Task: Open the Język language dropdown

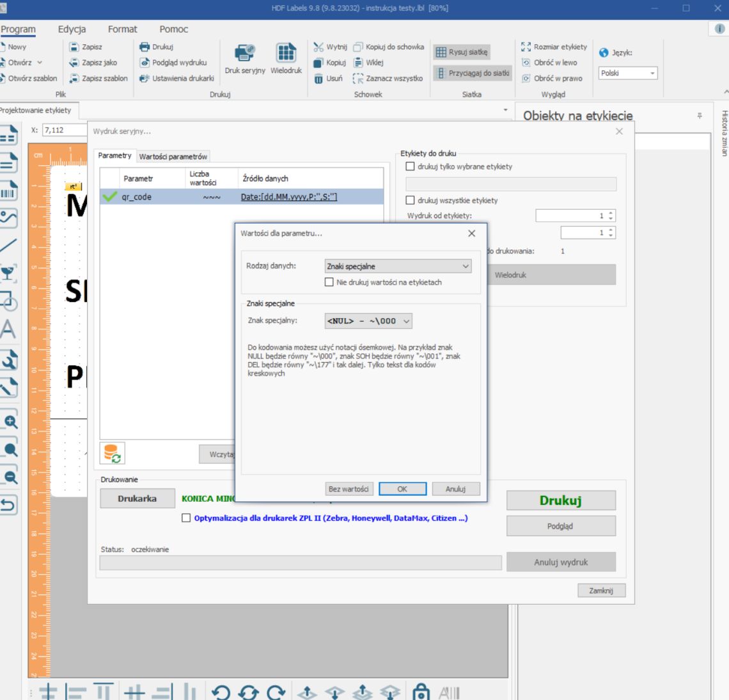Action: tap(628, 73)
